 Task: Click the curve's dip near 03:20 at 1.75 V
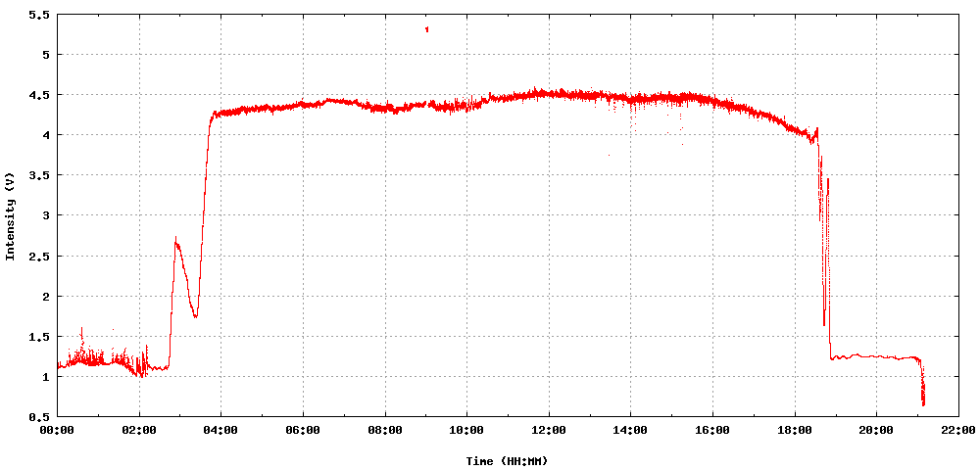pos(196,315)
